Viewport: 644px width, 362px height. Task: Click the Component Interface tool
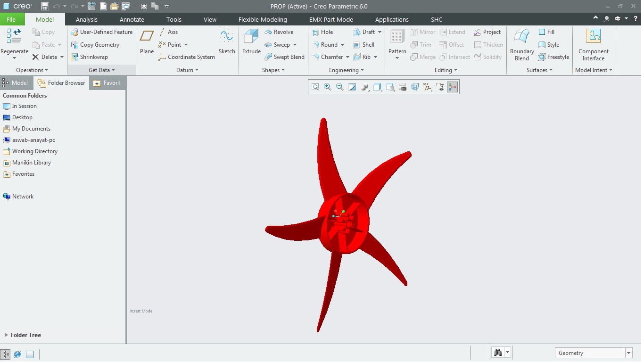594,45
